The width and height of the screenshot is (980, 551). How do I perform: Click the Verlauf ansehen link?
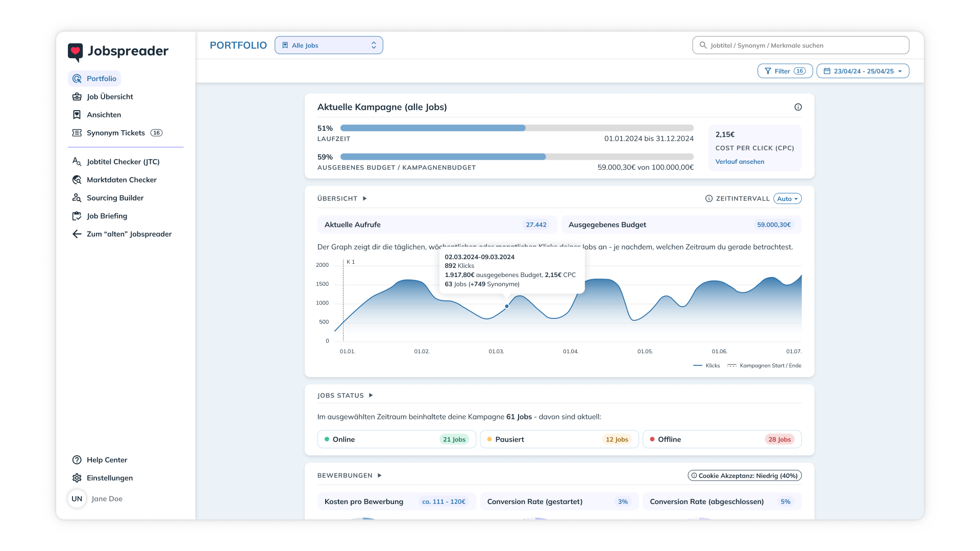point(740,162)
